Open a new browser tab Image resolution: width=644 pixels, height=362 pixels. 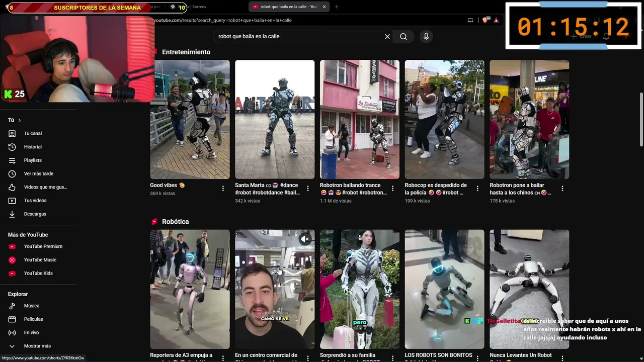(337, 7)
